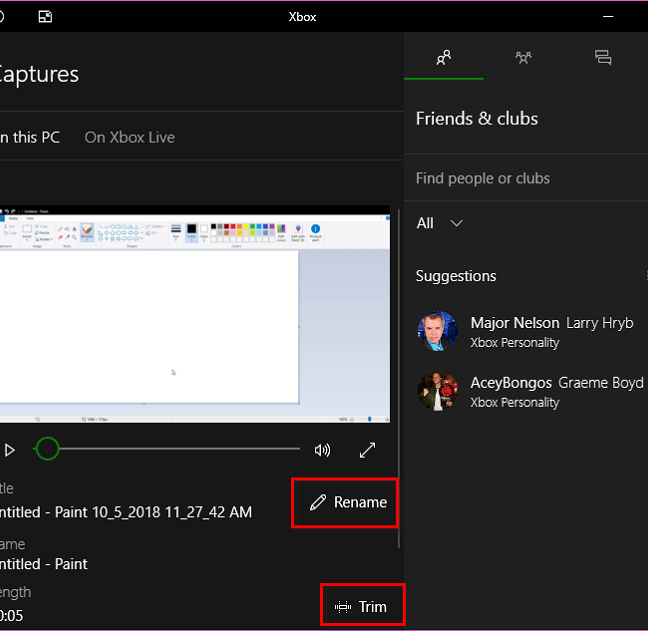Expand video to full screen
The width and height of the screenshot is (648, 631).
tap(367, 450)
